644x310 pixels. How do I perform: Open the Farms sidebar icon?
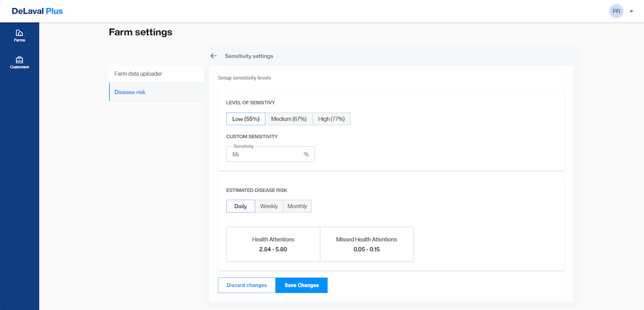[x=19, y=33]
